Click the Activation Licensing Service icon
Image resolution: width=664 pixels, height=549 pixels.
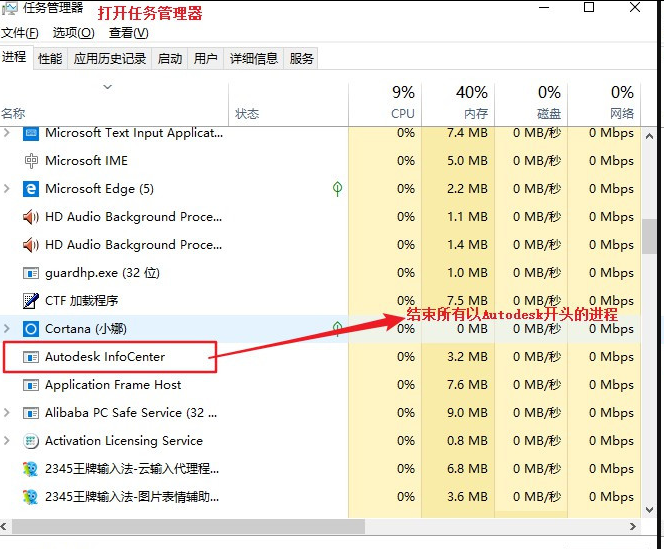30,441
